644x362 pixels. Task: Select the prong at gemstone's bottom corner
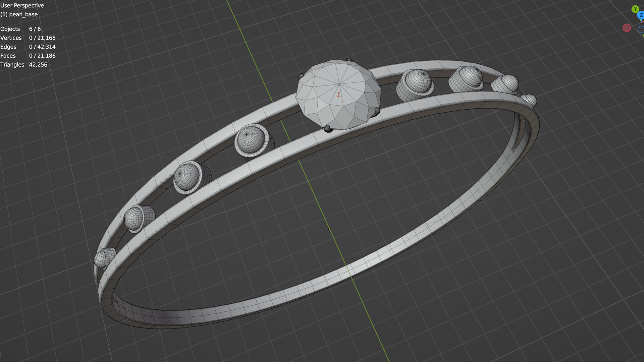tap(328, 129)
